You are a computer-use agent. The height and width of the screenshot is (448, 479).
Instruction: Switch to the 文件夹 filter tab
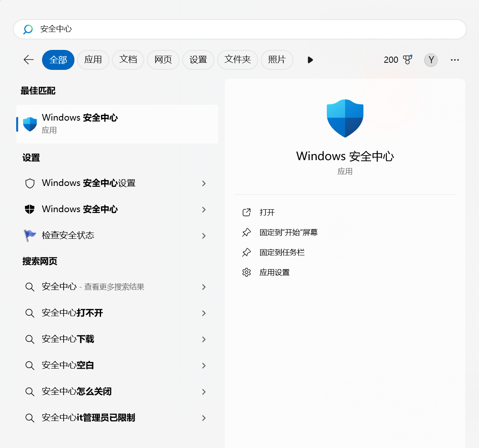[238, 60]
